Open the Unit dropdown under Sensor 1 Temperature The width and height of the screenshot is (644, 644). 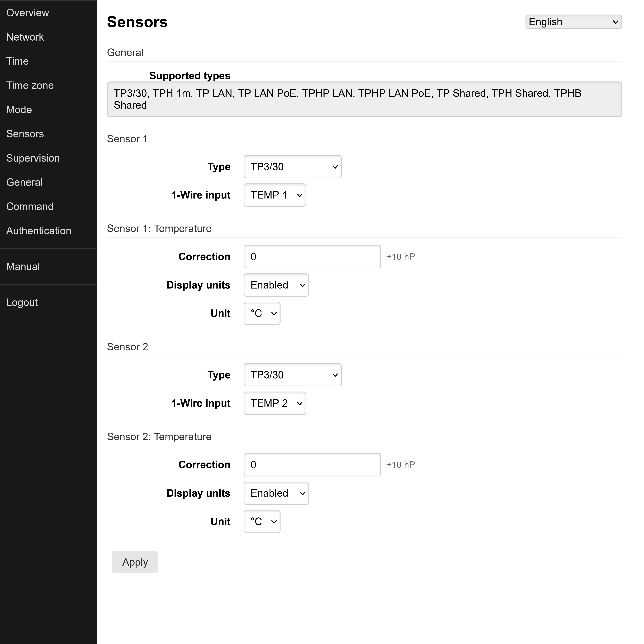click(x=262, y=313)
